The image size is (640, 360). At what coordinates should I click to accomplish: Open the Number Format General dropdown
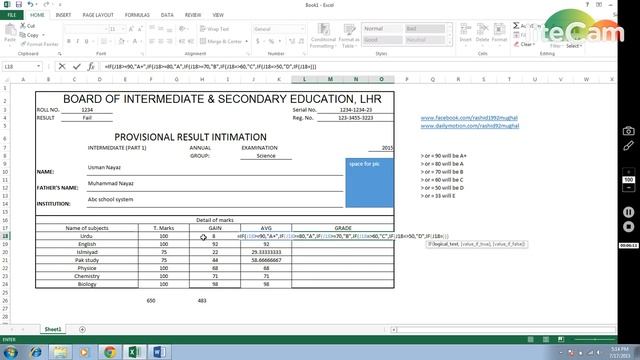[x=302, y=29]
